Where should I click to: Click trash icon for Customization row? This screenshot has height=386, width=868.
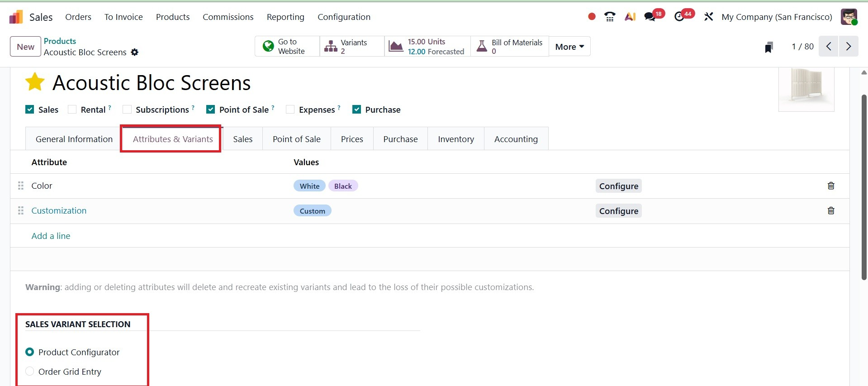830,211
